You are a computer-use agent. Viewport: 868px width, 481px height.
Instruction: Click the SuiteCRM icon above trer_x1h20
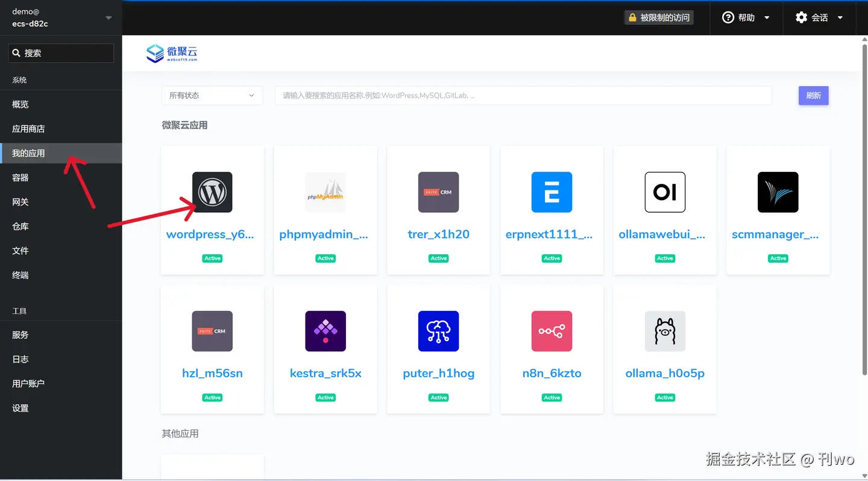438,192
